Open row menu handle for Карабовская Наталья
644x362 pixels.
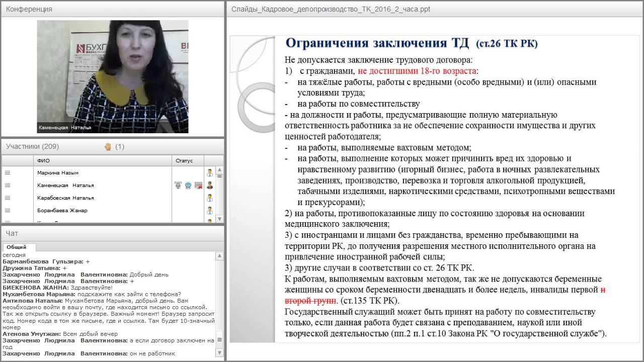coord(8,198)
